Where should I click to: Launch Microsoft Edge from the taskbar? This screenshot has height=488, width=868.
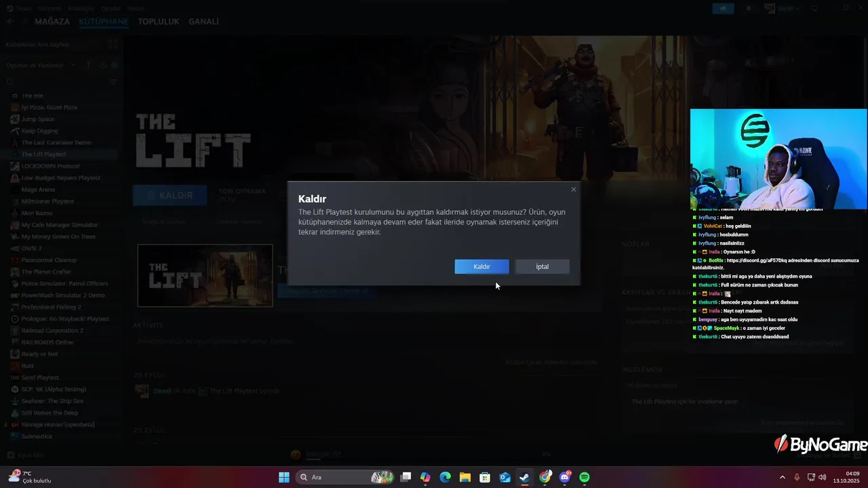pyautogui.click(x=445, y=477)
